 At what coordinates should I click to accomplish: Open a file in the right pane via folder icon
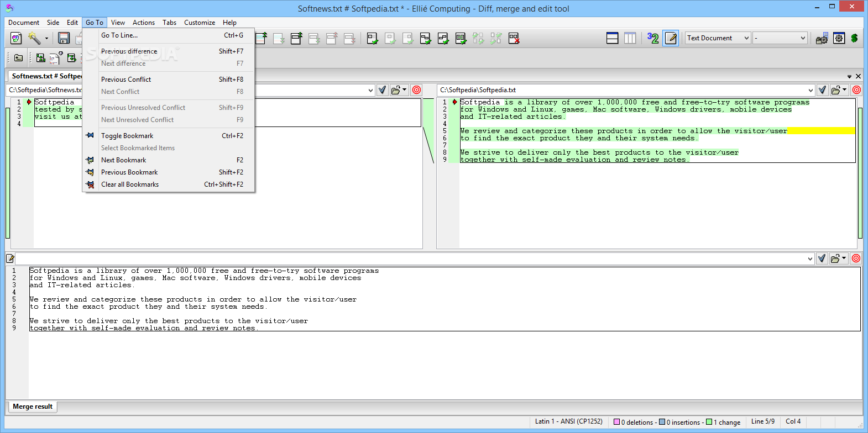(x=836, y=90)
